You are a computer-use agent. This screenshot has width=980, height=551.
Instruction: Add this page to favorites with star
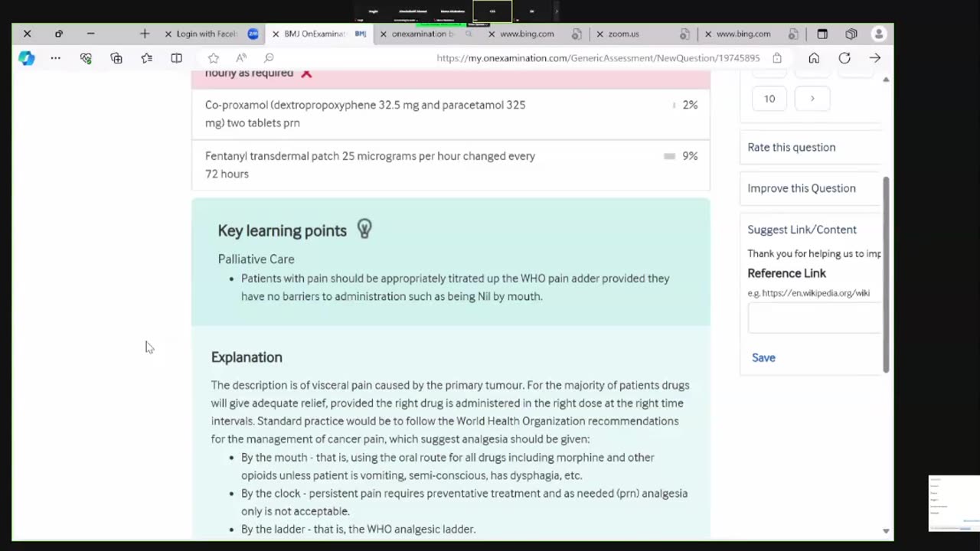pos(214,58)
